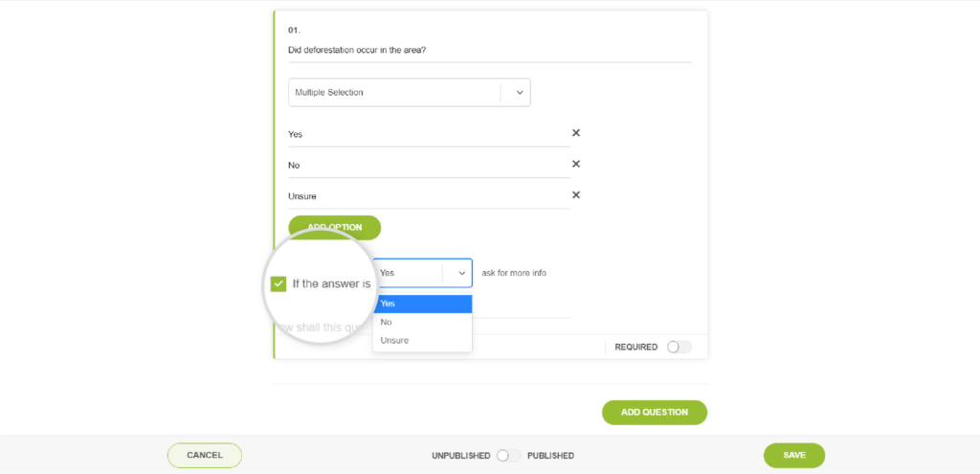
Task: Click the ADD OPTION button
Action: pos(334,228)
